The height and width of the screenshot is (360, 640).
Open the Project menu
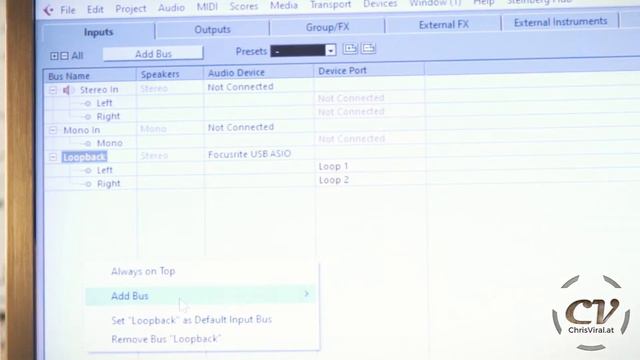click(131, 9)
